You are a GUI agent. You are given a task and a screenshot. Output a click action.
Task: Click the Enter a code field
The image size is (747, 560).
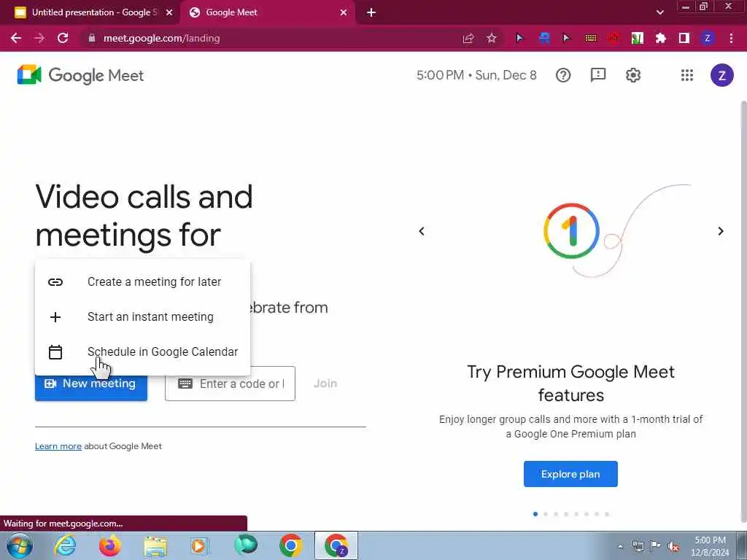coord(230,384)
